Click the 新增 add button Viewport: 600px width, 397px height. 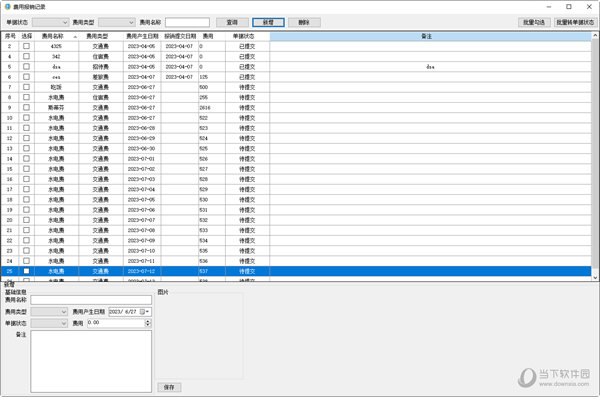tap(268, 22)
